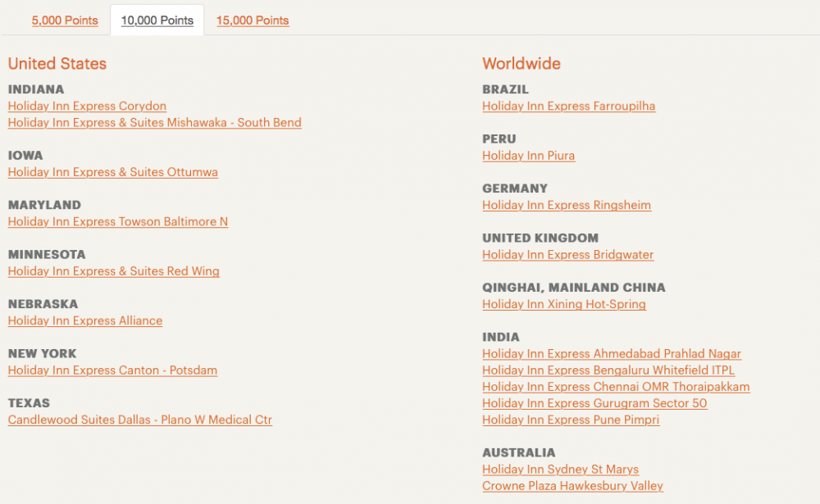Open Holiday Inn Express Canton - Potsdam
The width and height of the screenshot is (820, 504).
click(x=112, y=370)
